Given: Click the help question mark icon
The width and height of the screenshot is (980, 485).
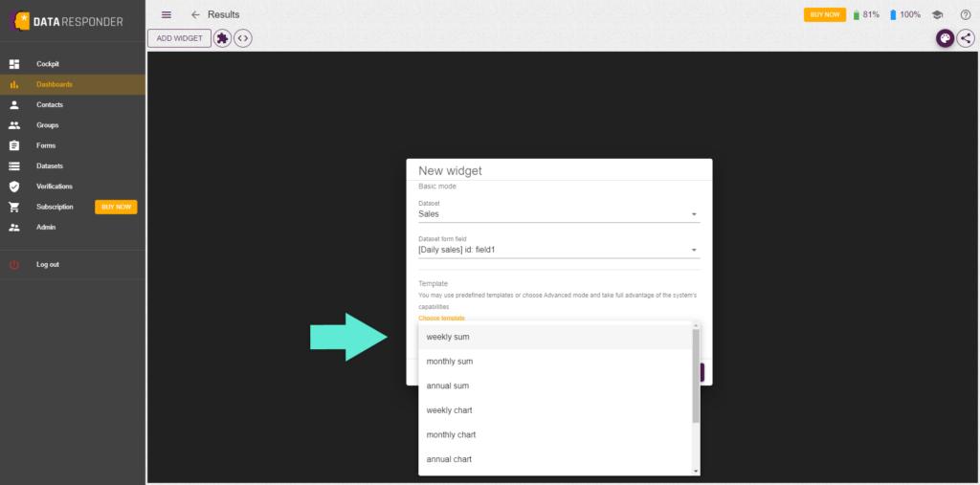Looking at the screenshot, I should [965, 14].
